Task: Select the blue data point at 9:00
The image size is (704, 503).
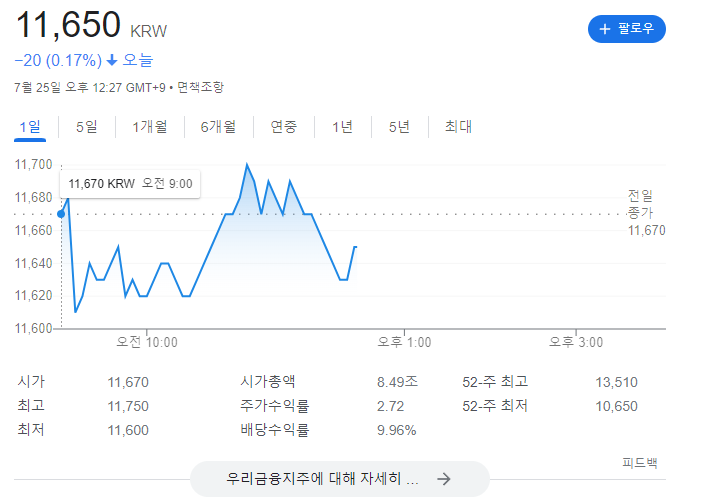Action: (61, 214)
